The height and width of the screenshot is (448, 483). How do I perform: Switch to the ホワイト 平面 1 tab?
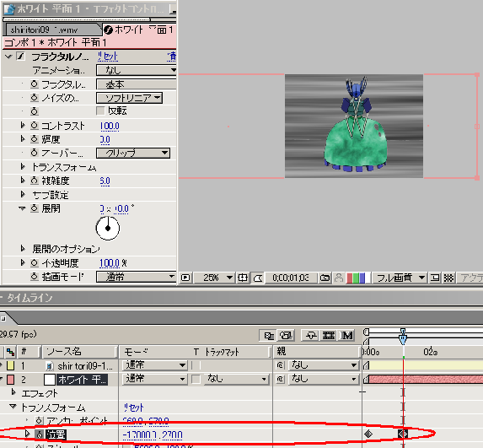pyautogui.click(x=140, y=30)
